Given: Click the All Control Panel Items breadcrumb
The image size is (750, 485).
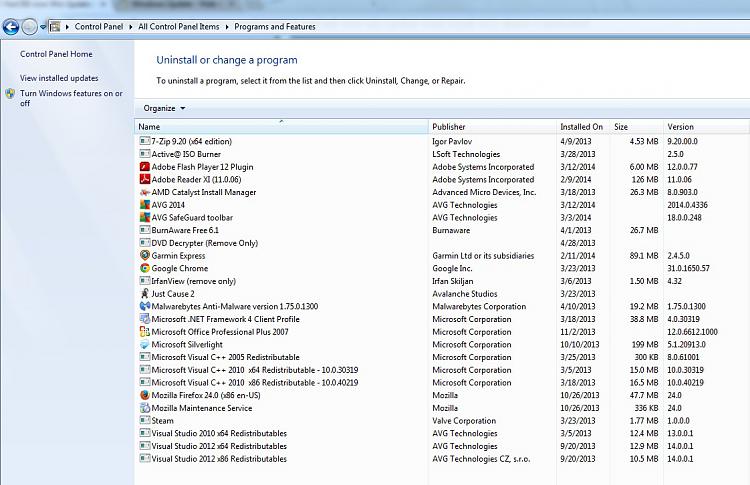Looking at the screenshot, I should point(178,27).
